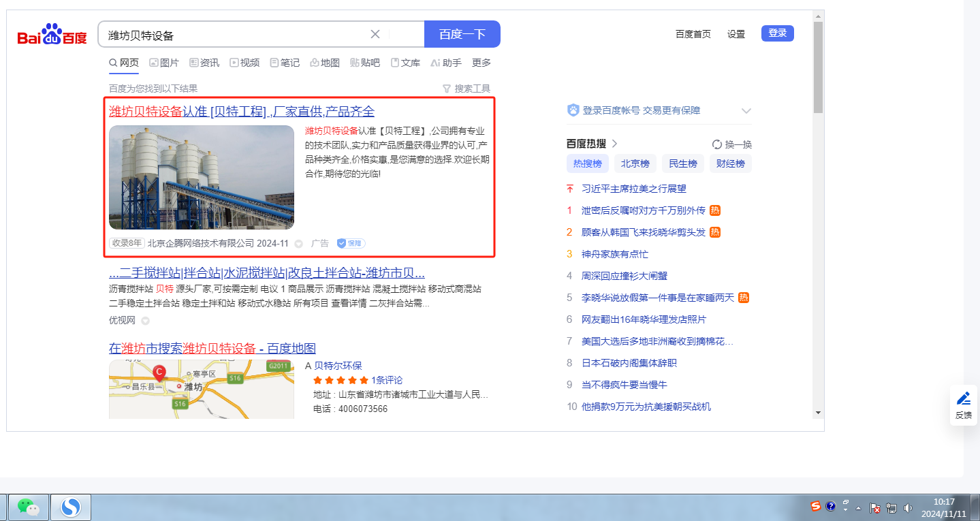Click the red C map marker
Viewport: 980px width, 521px height.
tap(159, 373)
